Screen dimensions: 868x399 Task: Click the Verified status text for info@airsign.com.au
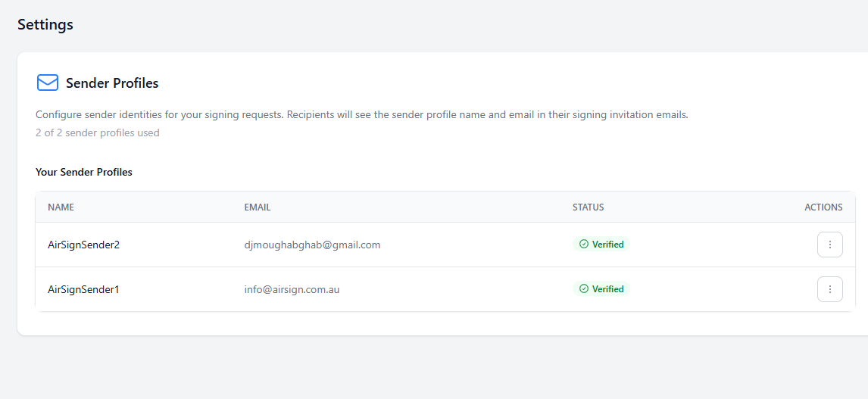tap(607, 289)
